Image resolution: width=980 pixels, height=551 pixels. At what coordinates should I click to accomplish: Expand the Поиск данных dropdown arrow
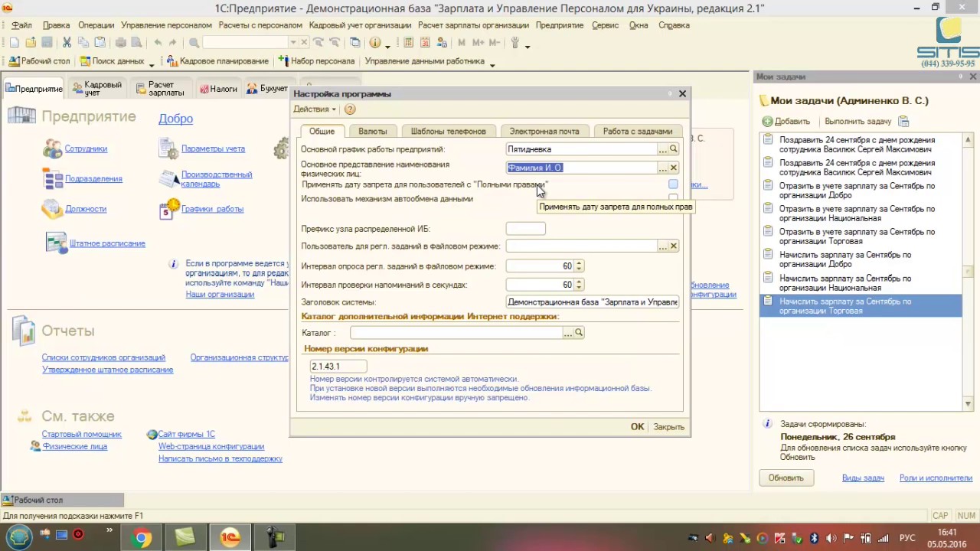(152, 65)
